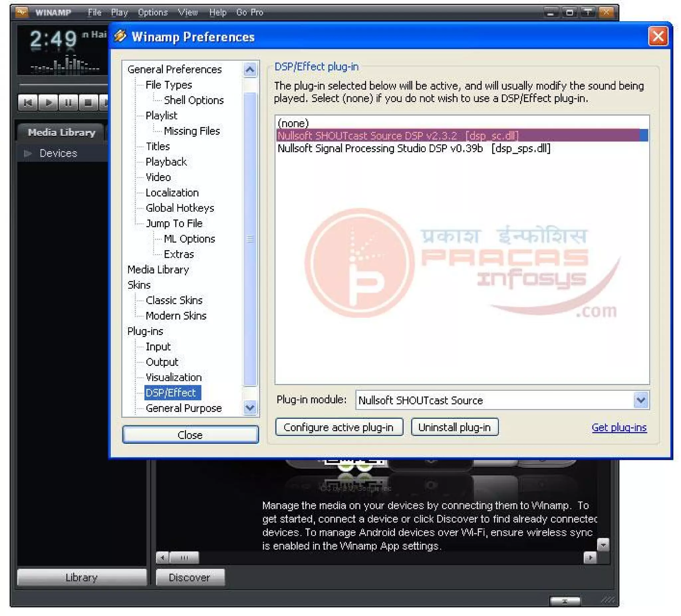681x616 pixels.
Task: Click the Previous track playback button
Action: pos(28,103)
